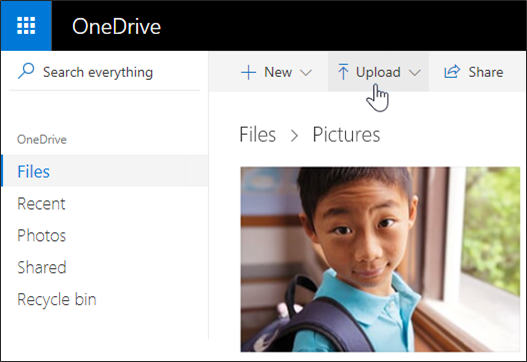Open the boy photo thumbnail
The height and width of the screenshot is (362, 527).
click(380, 259)
